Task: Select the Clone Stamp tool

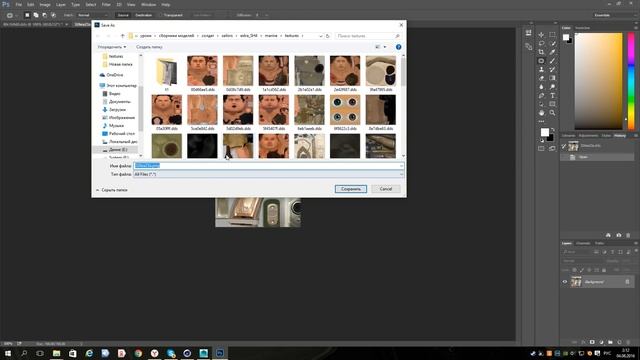Action: point(541,69)
